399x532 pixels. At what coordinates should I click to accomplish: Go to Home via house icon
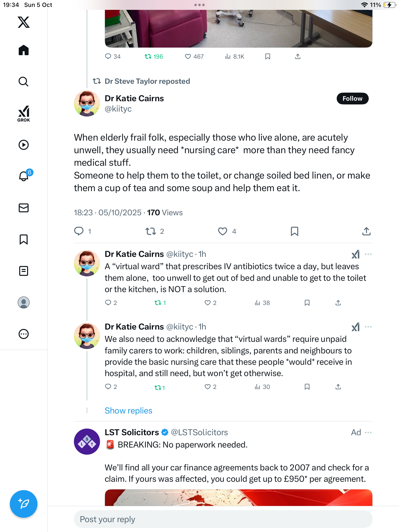point(24,50)
